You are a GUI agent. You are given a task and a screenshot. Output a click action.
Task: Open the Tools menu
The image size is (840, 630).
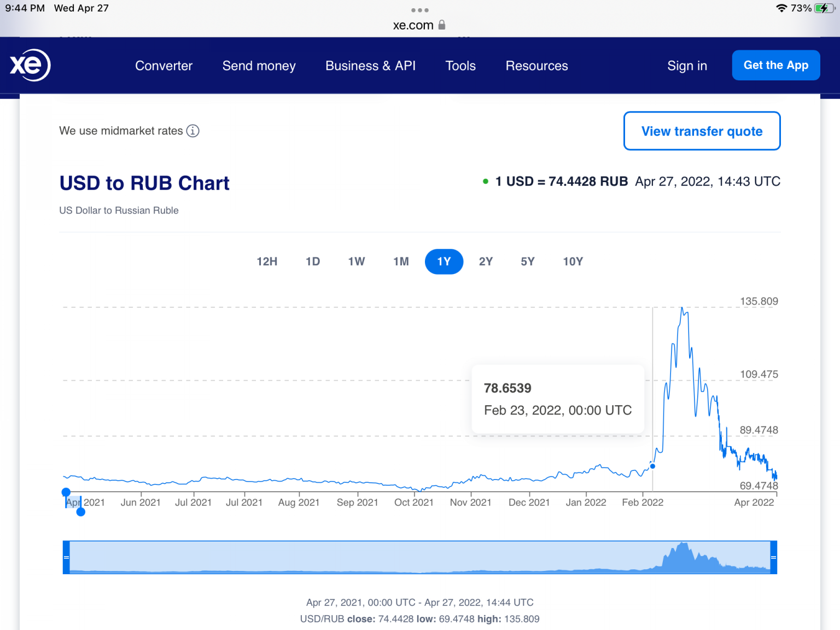pos(460,66)
